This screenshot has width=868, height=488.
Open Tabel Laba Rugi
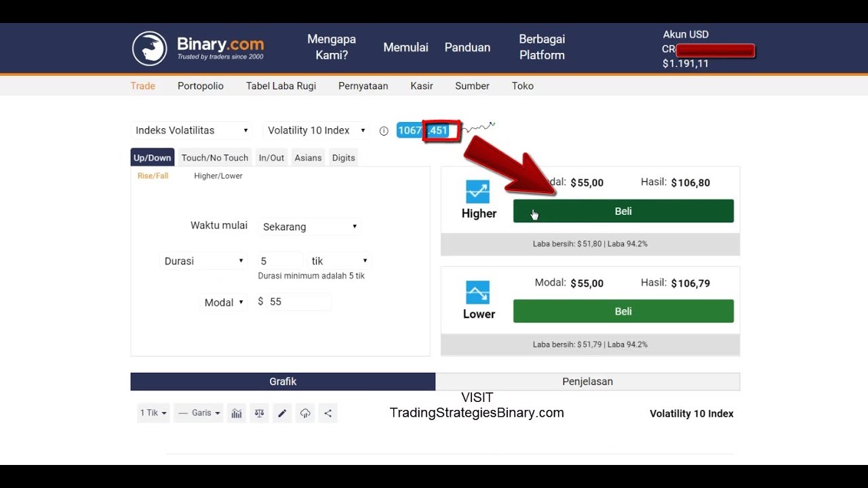point(281,86)
